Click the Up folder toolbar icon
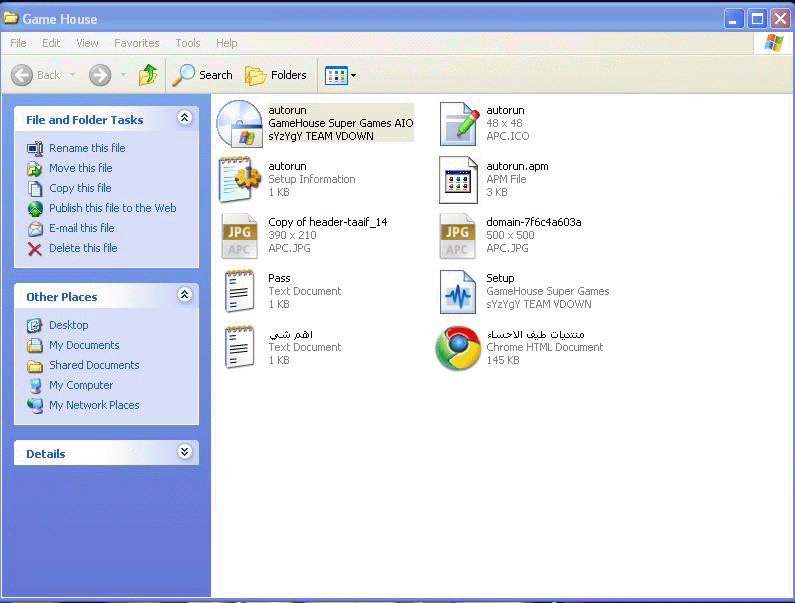This screenshot has height=603, width=795. pyautogui.click(x=148, y=75)
